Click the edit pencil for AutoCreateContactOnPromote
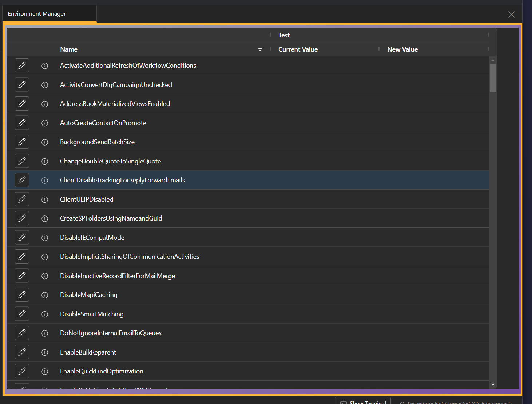Image resolution: width=532 pixels, height=404 pixels. [21, 123]
